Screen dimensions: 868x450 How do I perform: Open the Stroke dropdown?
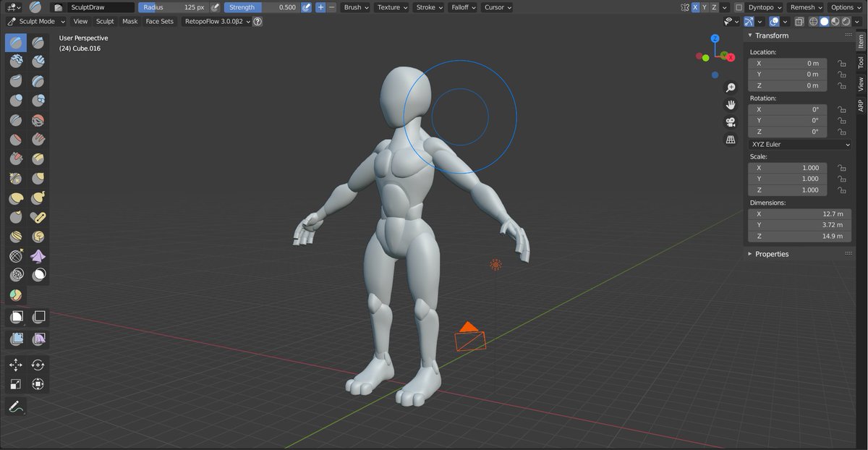(430, 7)
